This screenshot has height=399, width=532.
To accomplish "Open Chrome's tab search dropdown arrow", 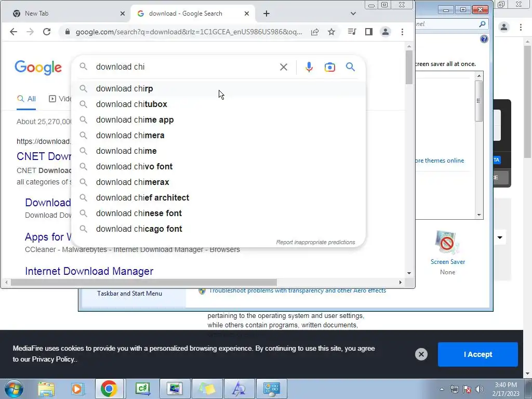I will (x=353, y=14).
